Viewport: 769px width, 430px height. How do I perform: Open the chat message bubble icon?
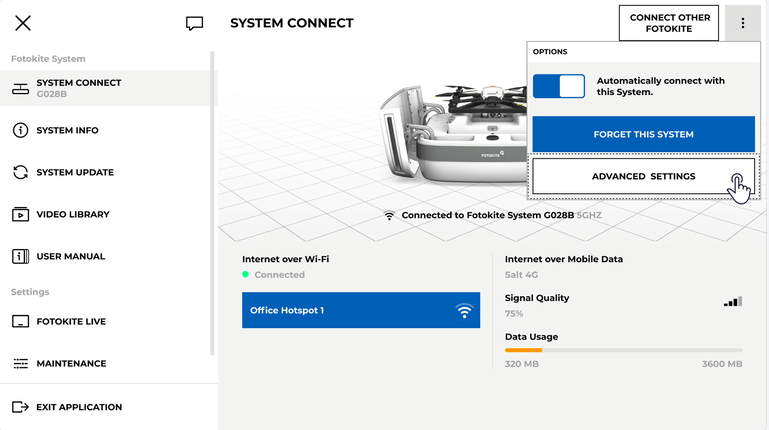click(195, 23)
